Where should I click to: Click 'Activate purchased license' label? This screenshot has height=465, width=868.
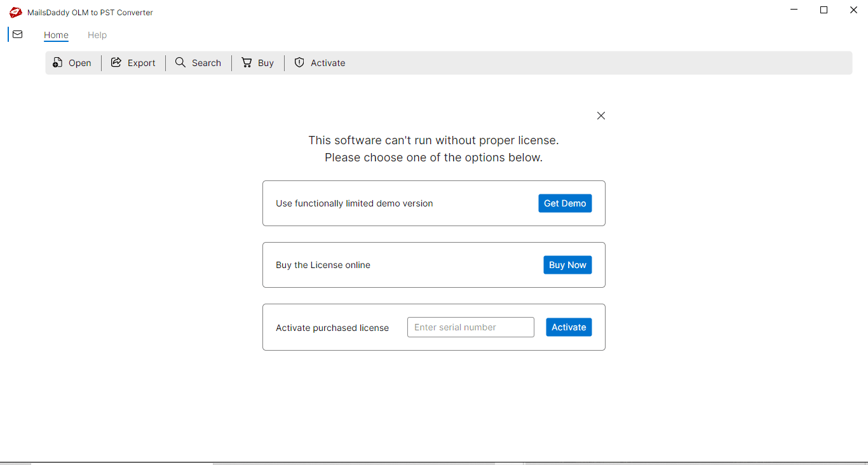332,328
